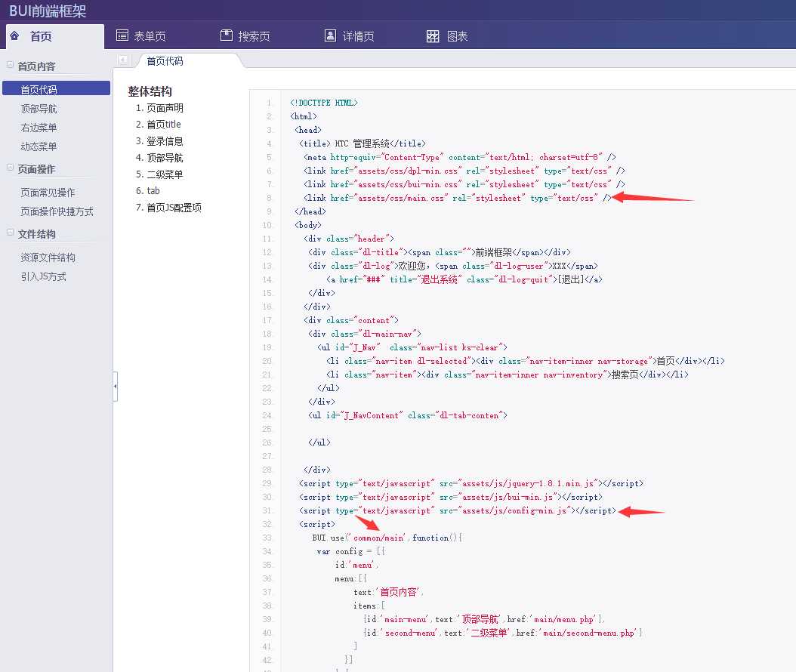Image resolution: width=796 pixels, height=672 pixels.
Task: Click the form icon beside 表单页
Action: tap(122, 35)
